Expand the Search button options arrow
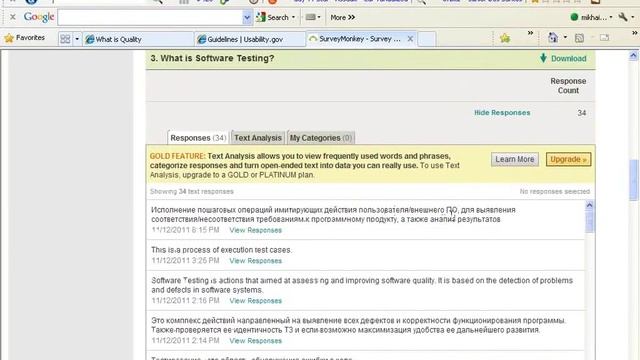This screenshot has height=360, width=640. [293, 18]
